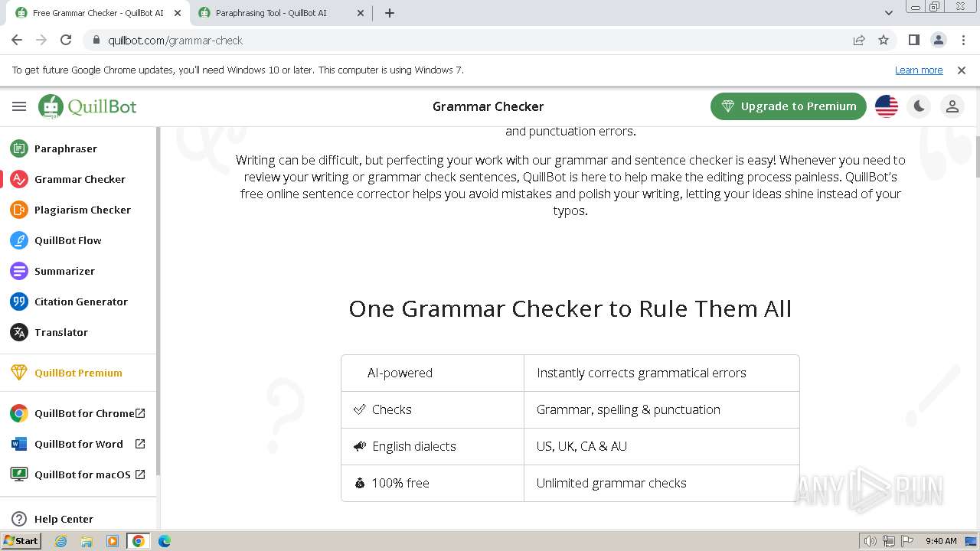Viewport: 980px width, 551px height.
Task: Click the Help Center question mark icon
Action: (19, 519)
